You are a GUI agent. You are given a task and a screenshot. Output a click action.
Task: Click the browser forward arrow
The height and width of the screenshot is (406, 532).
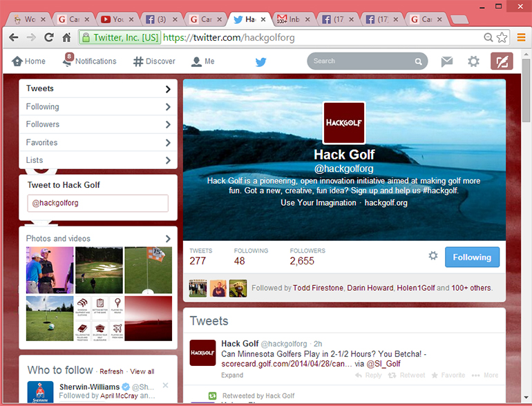pos(31,37)
